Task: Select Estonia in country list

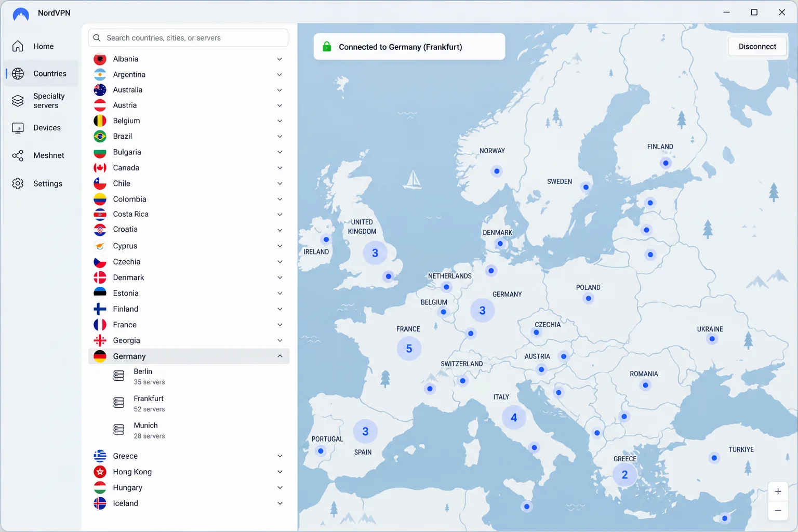Action: pyautogui.click(x=189, y=294)
